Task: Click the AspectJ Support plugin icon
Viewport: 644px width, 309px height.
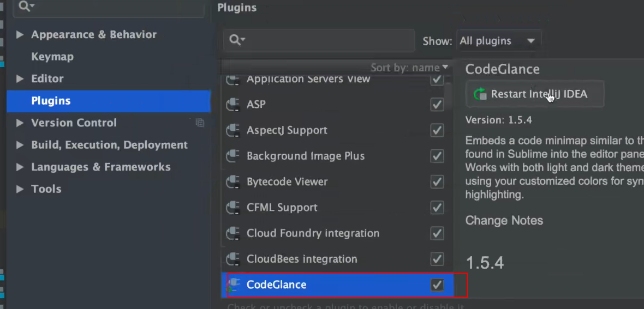Action: (x=233, y=130)
